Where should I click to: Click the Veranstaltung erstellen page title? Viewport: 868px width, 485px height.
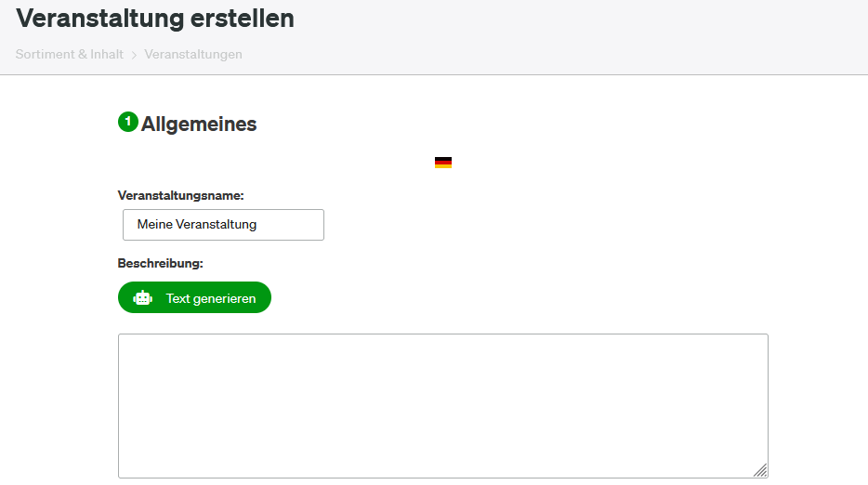tap(155, 19)
